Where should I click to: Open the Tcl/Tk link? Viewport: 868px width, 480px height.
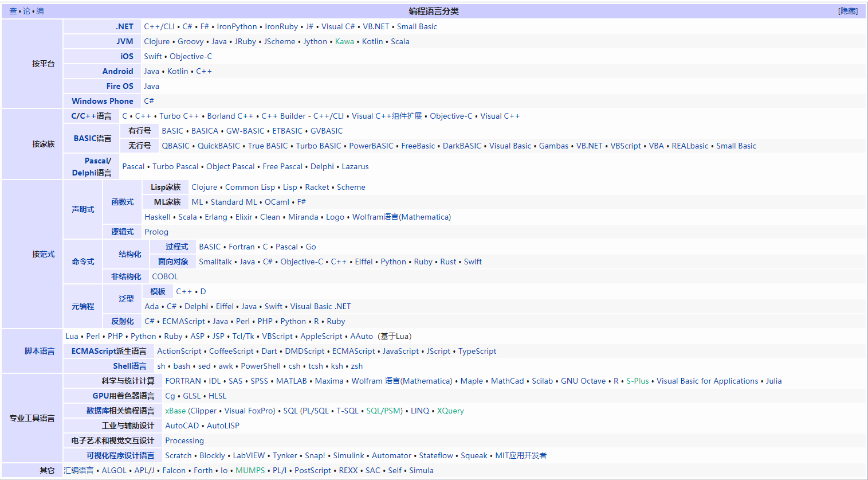coord(243,336)
